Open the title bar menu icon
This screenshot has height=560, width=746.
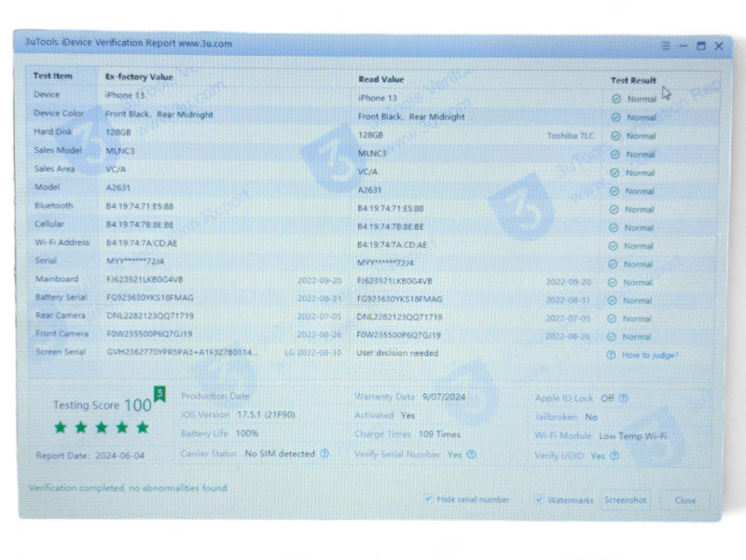coord(665,46)
